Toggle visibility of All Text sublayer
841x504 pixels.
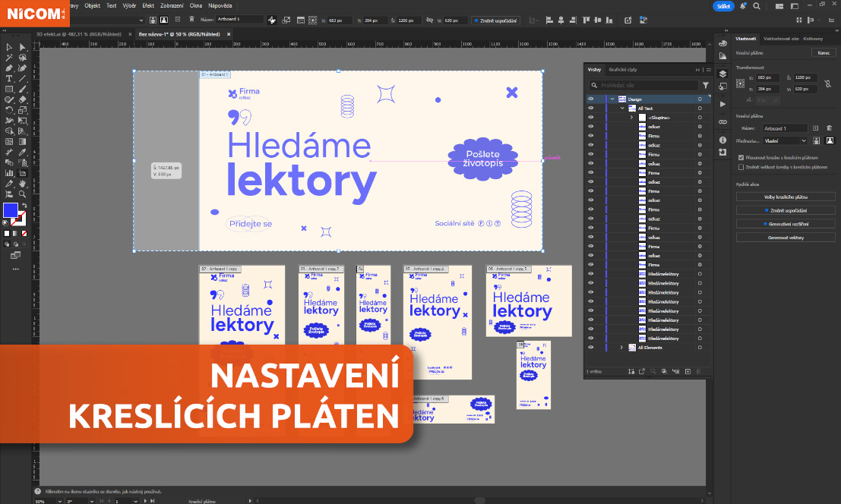[591, 109]
